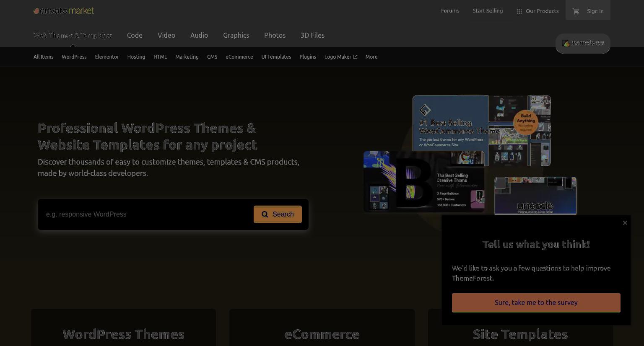Click the Our Products grid icon
This screenshot has height=346, width=644.
coord(519,11)
